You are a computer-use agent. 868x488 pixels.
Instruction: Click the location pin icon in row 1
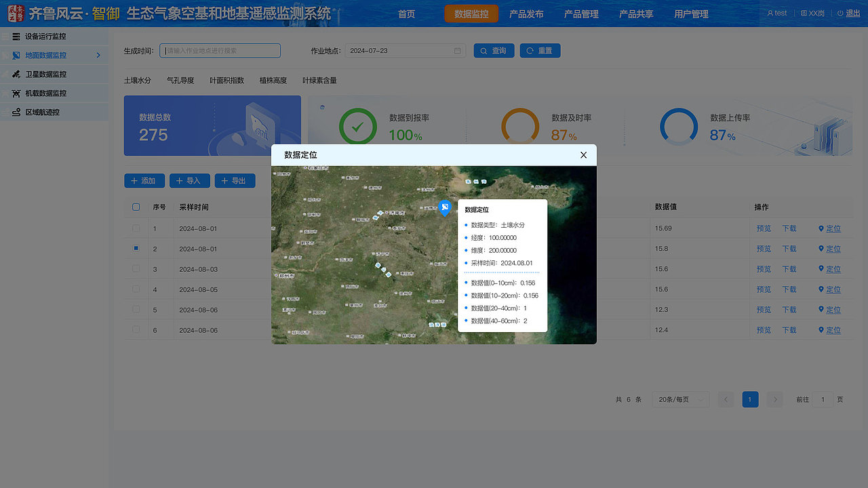click(x=821, y=228)
